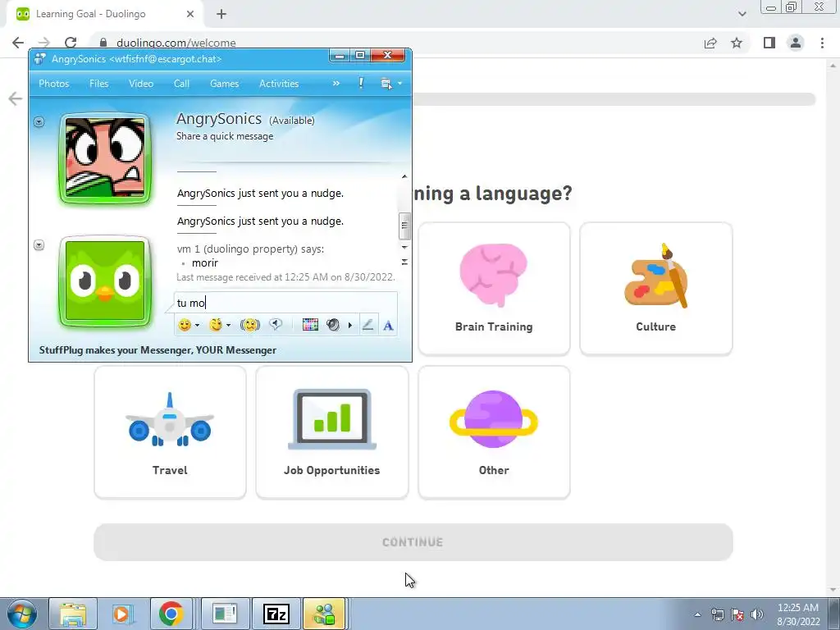The height and width of the screenshot is (630, 840).
Task: Select the Learning Goal - Duolingo tab
Action: click(104, 15)
